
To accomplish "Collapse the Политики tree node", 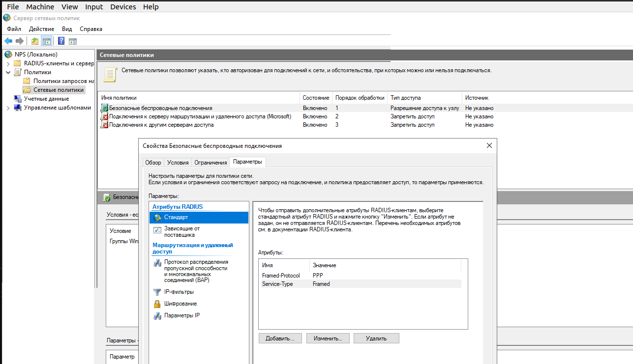I will pos(8,72).
